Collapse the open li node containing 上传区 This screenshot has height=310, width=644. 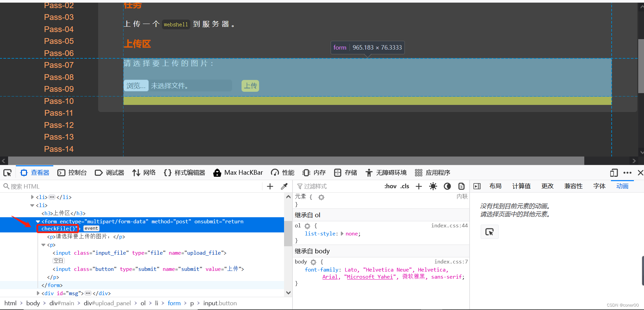(x=32, y=205)
